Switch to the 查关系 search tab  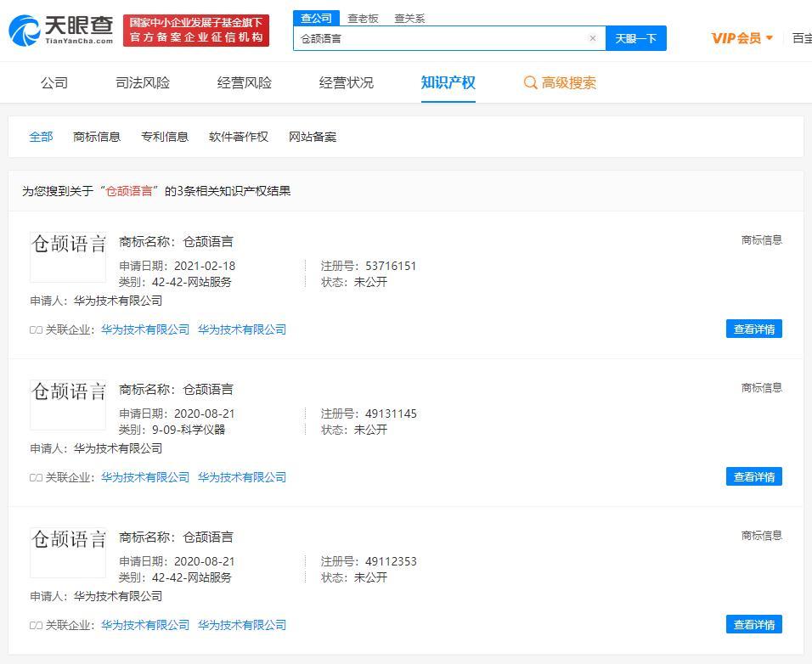click(x=409, y=19)
